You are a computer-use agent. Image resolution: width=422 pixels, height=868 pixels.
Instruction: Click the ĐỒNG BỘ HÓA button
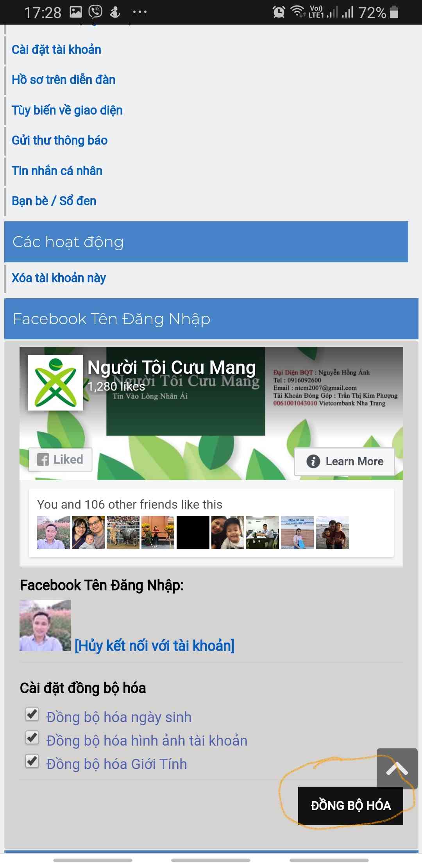pos(350,806)
